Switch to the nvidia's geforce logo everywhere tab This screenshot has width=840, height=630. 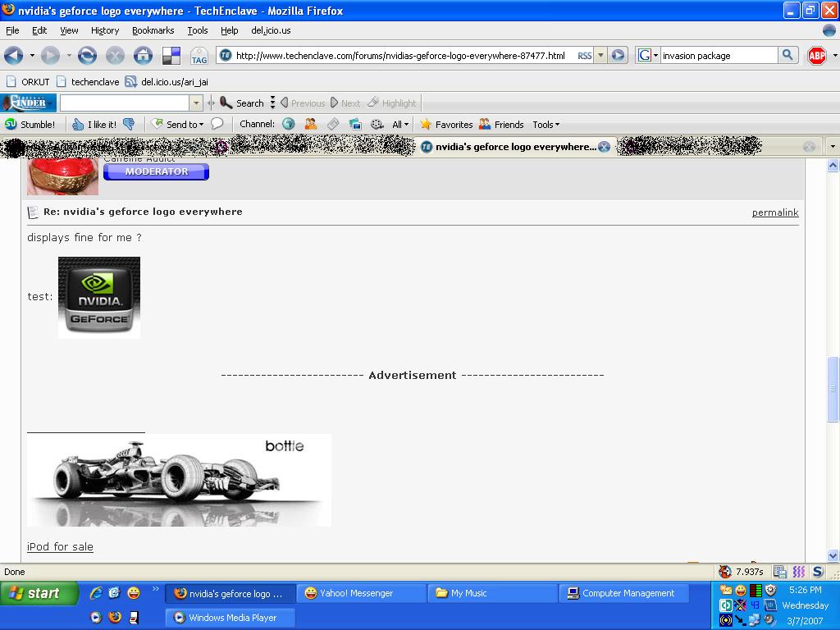[x=515, y=147]
